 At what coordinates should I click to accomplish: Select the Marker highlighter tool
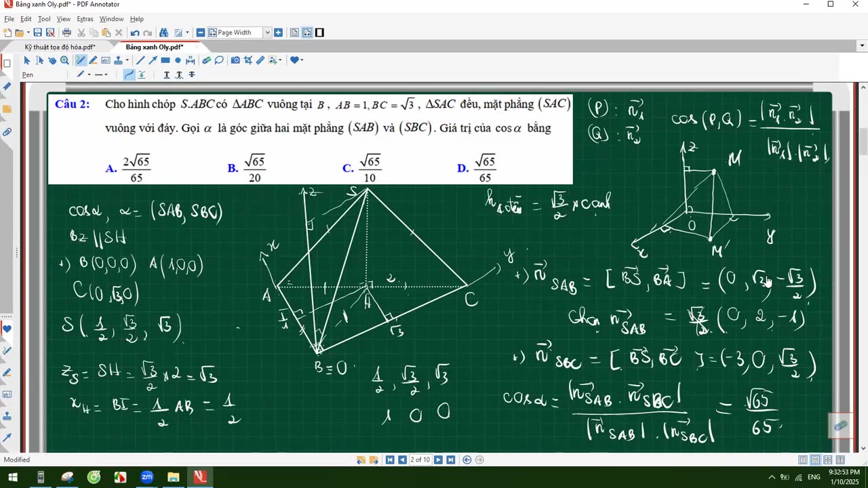click(x=93, y=60)
